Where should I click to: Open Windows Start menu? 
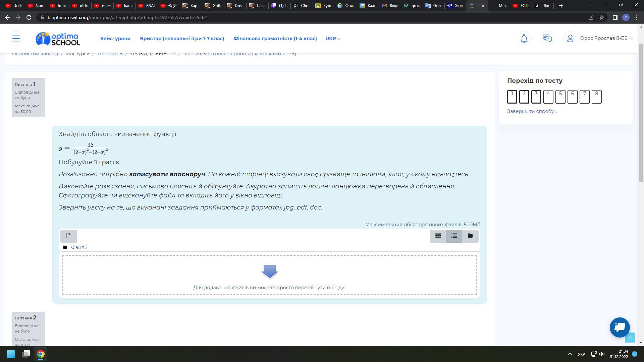(11, 354)
